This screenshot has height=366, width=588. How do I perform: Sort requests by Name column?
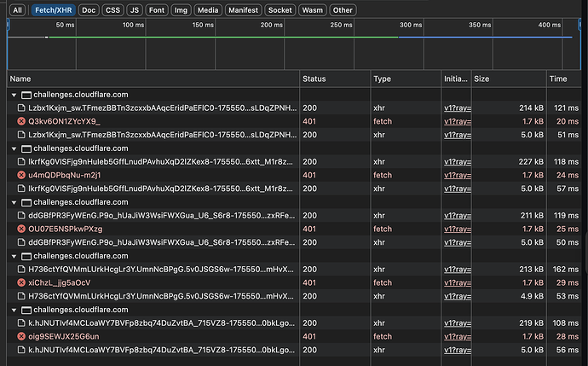pos(153,78)
